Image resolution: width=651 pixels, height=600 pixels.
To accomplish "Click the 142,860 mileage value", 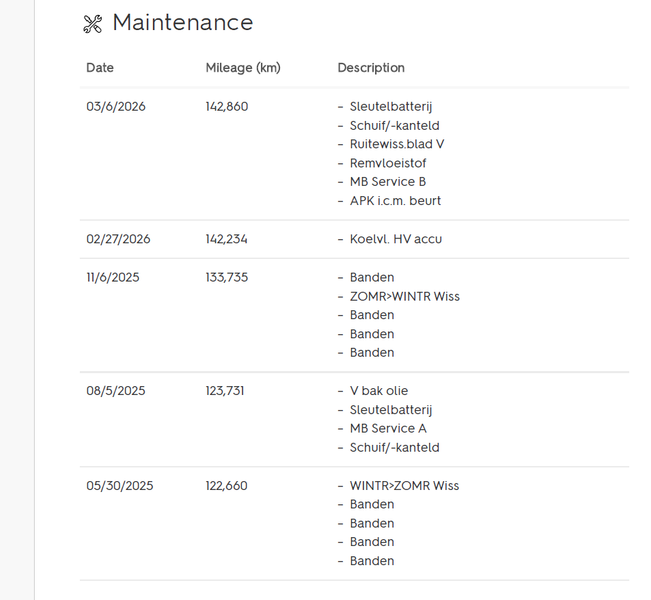I will click(227, 107).
